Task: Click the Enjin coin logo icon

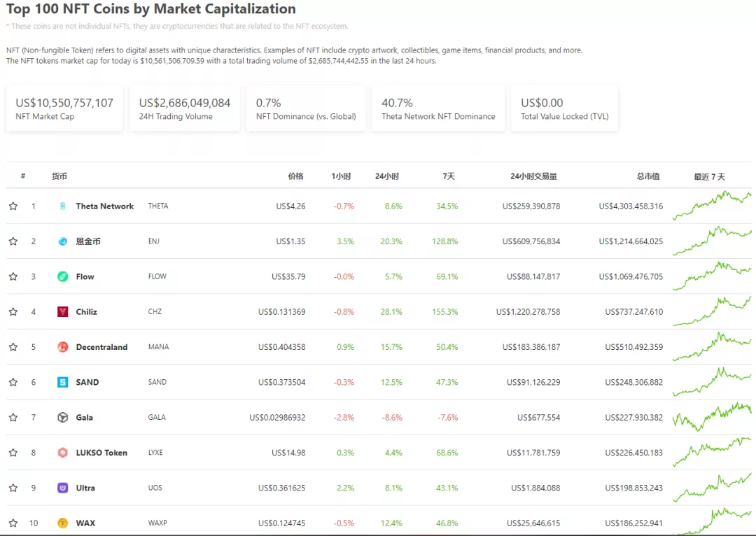Action: click(x=62, y=241)
